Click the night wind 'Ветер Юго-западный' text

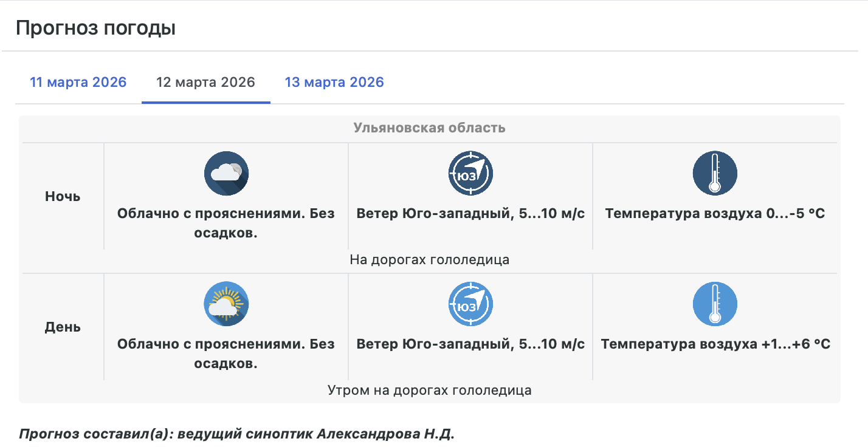pyautogui.click(x=470, y=214)
